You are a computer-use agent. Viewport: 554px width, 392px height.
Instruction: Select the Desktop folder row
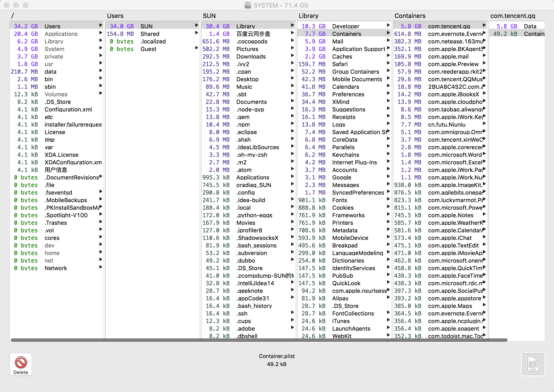247,79
